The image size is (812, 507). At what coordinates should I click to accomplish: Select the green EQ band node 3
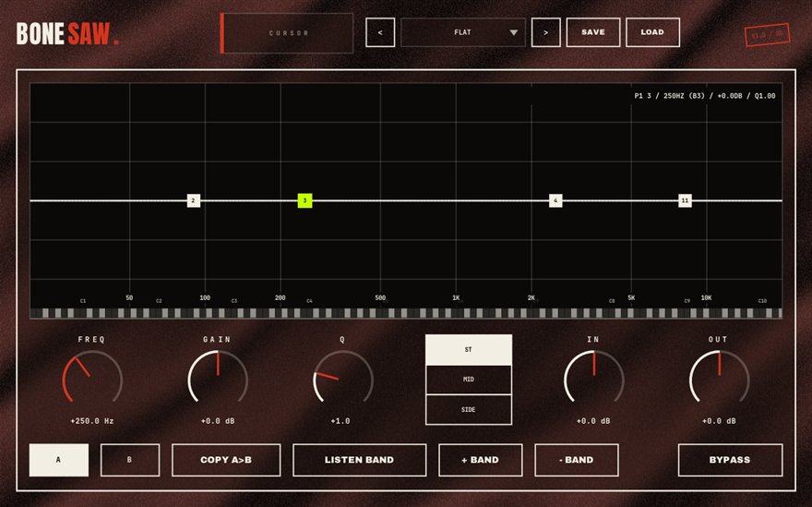pos(305,200)
